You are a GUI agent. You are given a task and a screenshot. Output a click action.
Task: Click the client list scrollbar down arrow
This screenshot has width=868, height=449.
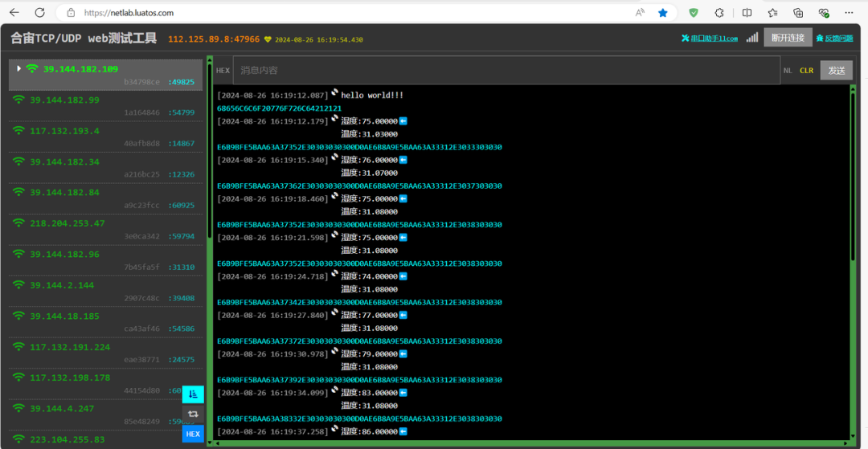(x=210, y=443)
